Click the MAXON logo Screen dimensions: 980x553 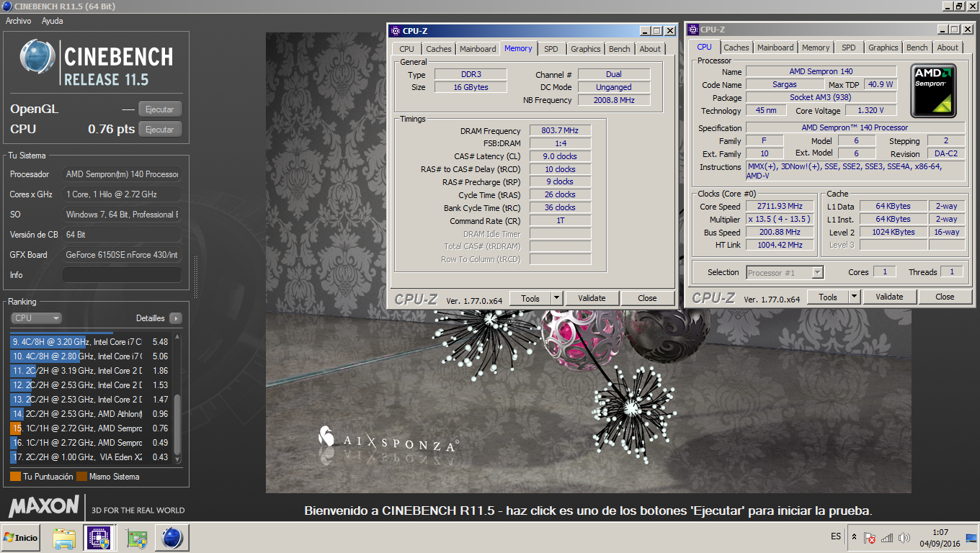tap(43, 506)
